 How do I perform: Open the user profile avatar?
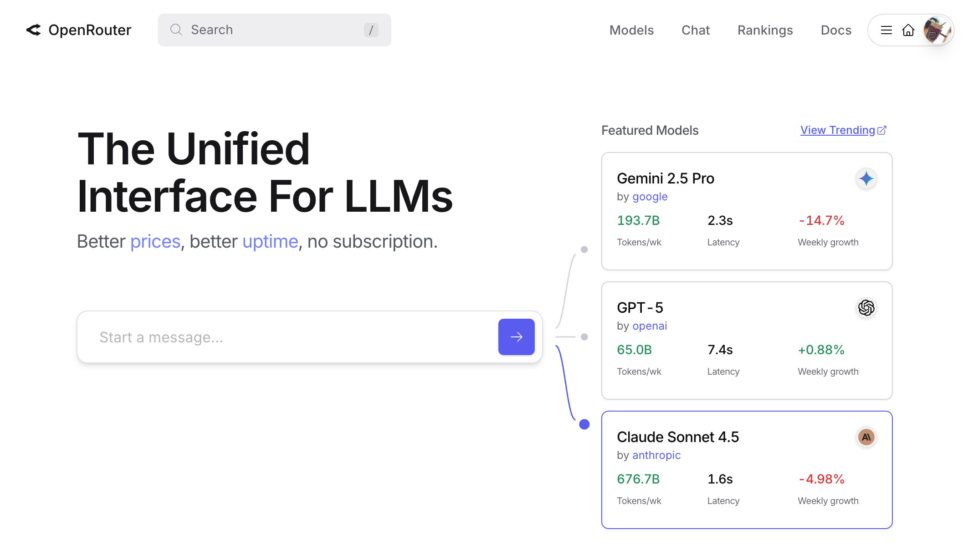[937, 30]
